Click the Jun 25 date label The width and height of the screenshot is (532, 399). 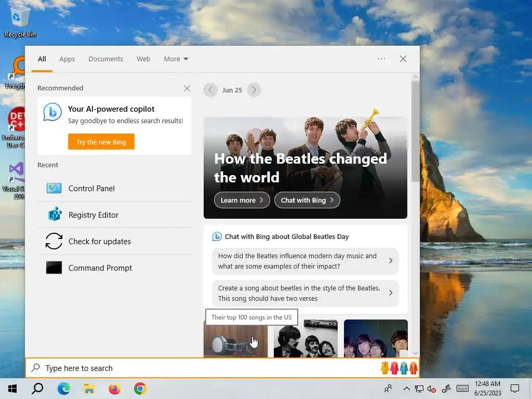[232, 90]
